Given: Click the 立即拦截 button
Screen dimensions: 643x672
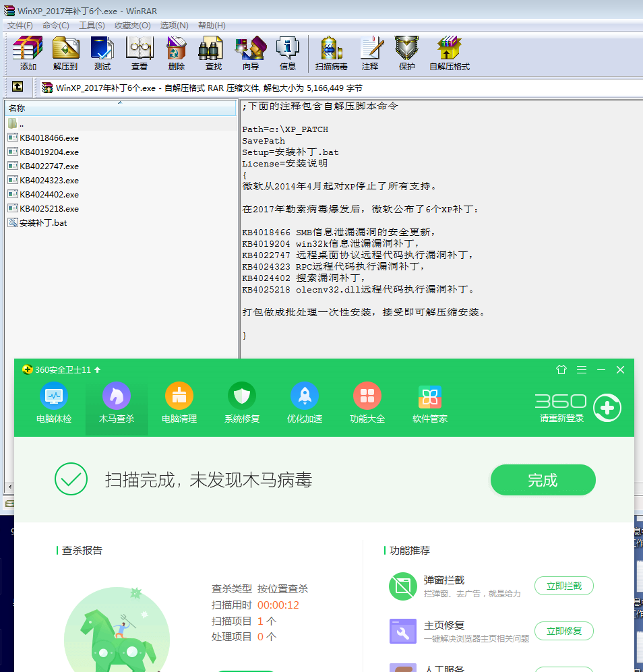Looking at the screenshot, I should tap(564, 586).
